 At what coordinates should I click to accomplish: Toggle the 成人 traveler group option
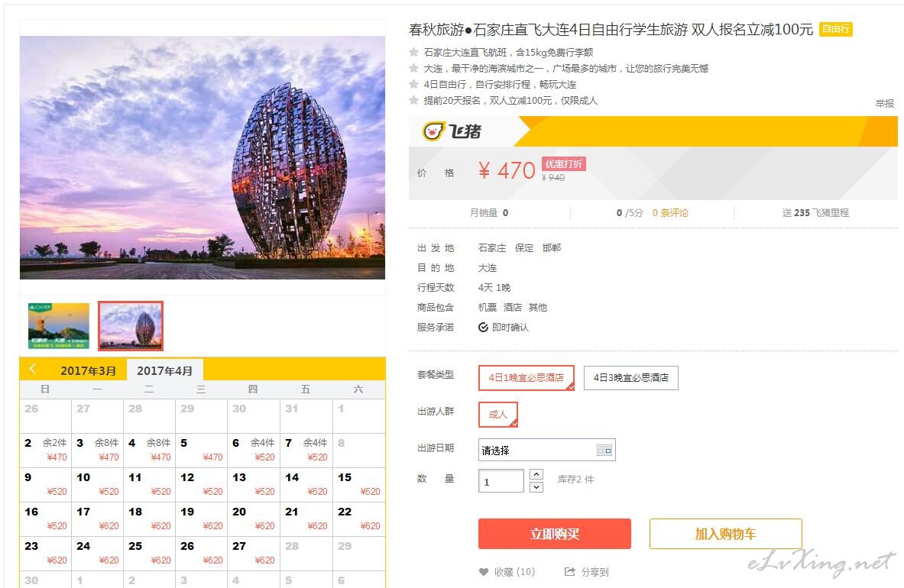[x=498, y=414]
